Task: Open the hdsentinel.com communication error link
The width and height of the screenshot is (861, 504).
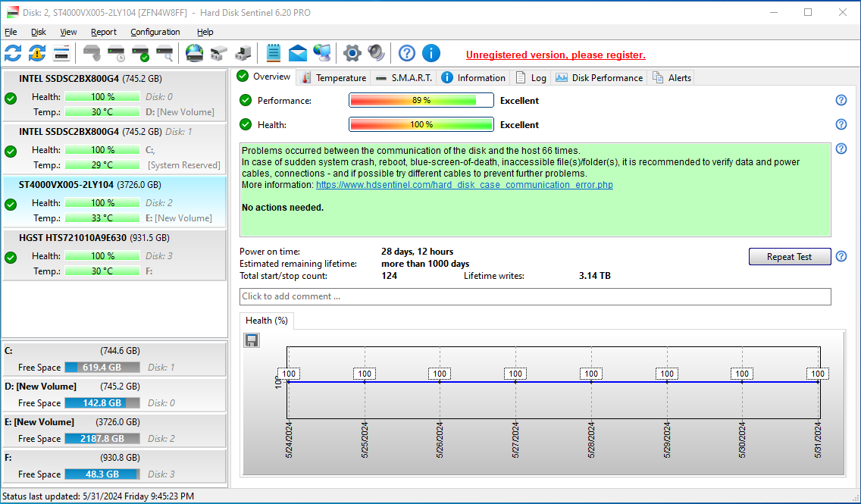Action: click(x=464, y=184)
